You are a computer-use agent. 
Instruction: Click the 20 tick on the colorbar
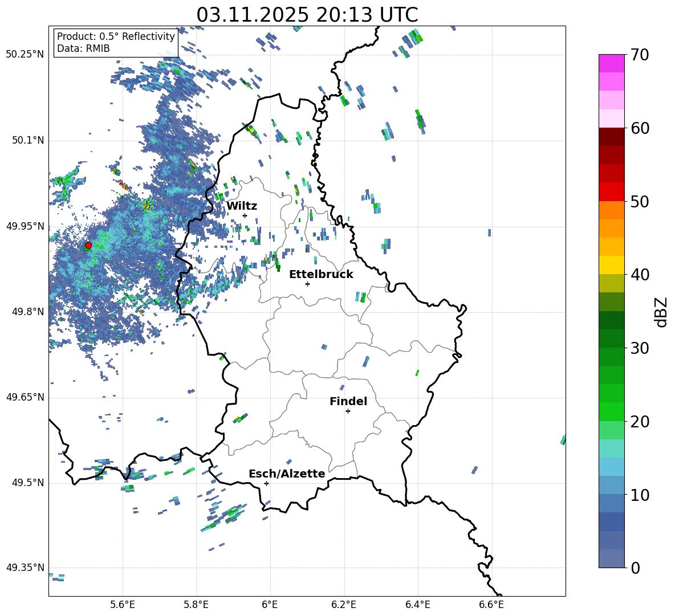tap(639, 422)
